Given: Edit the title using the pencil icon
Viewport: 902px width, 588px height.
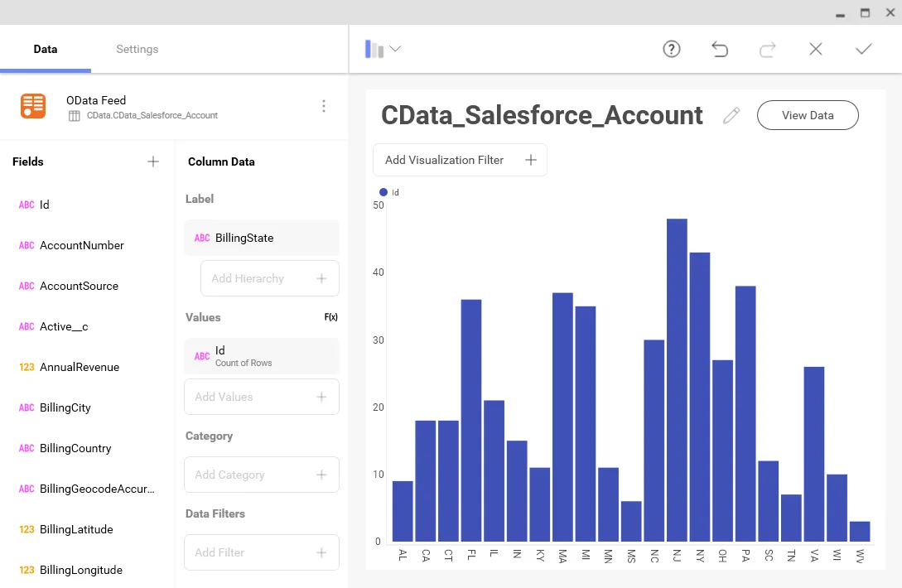Looking at the screenshot, I should point(731,115).
